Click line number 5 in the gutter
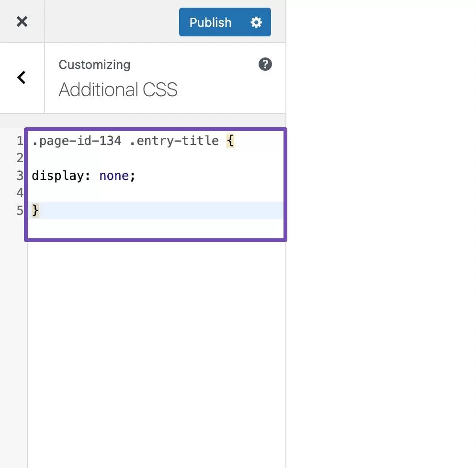The width and height of the screenshot is (476, 468). [20, 211]
